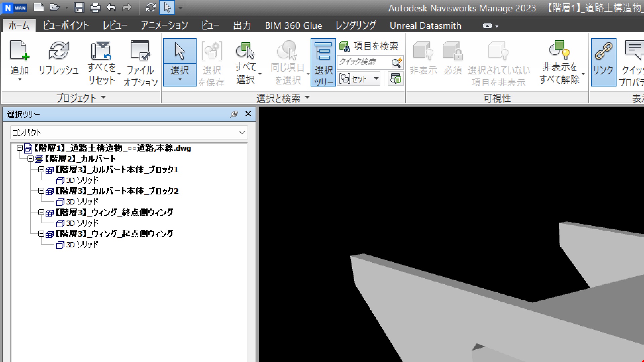Screen dimensions: 644x362
Task: Click the クイックプロパティ icon
Action: click(634, 50)
